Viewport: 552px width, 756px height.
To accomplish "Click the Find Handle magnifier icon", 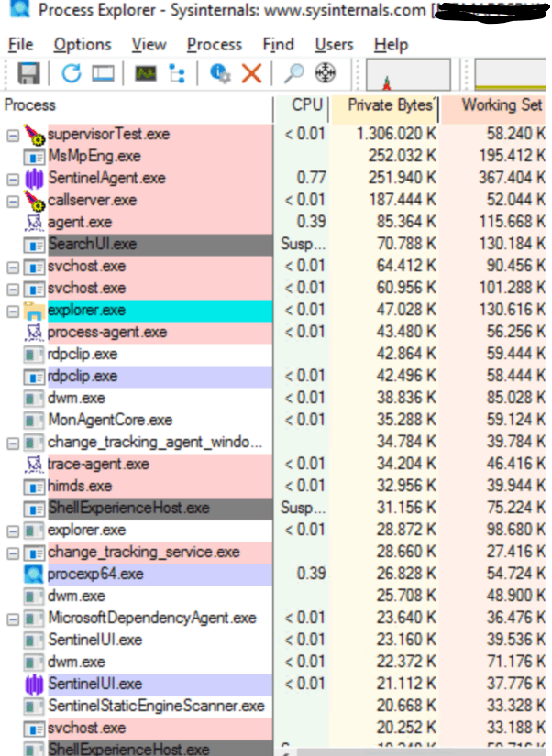I will [293, 73].
